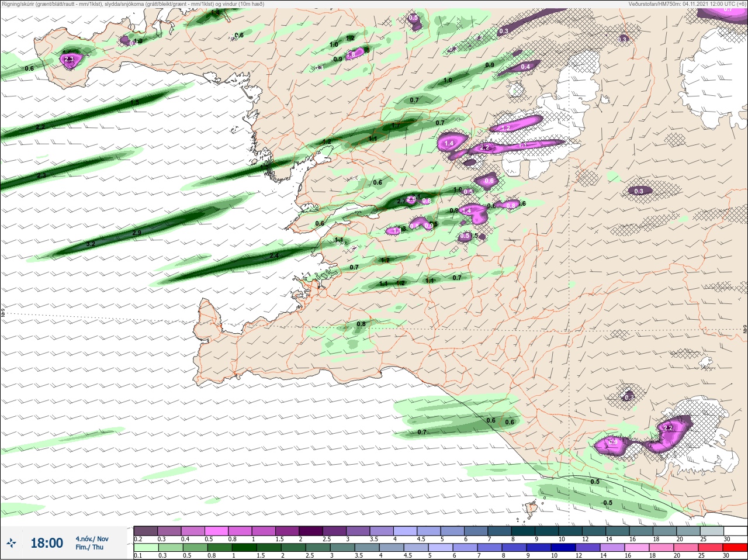
Task: Click the 1.7 rainfall value on the map
Action: pyautogui.click(x=396, y=125)
